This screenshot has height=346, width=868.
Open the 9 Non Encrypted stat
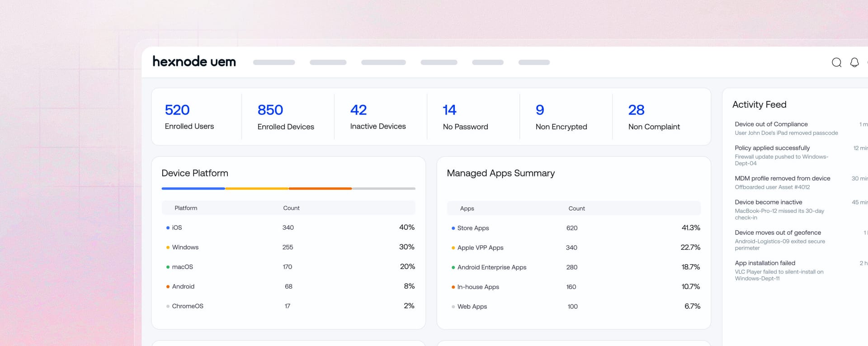(x=561, y=117)
